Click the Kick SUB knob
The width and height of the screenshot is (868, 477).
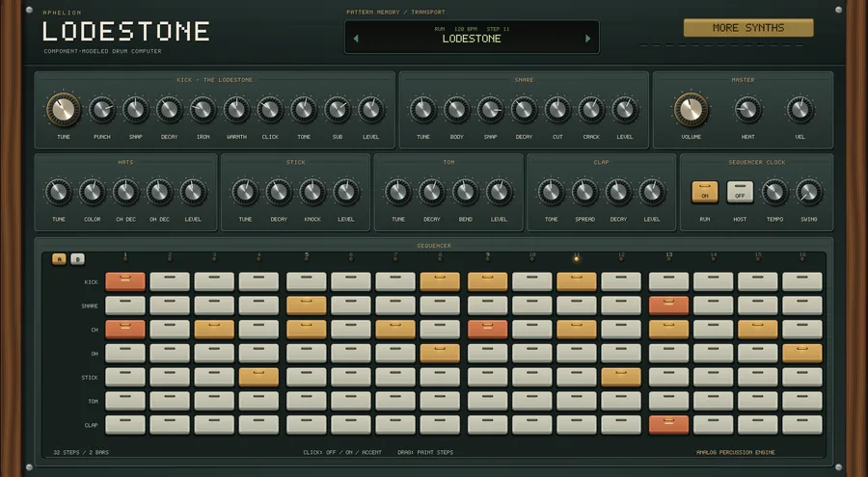click(x=338, y=110)
